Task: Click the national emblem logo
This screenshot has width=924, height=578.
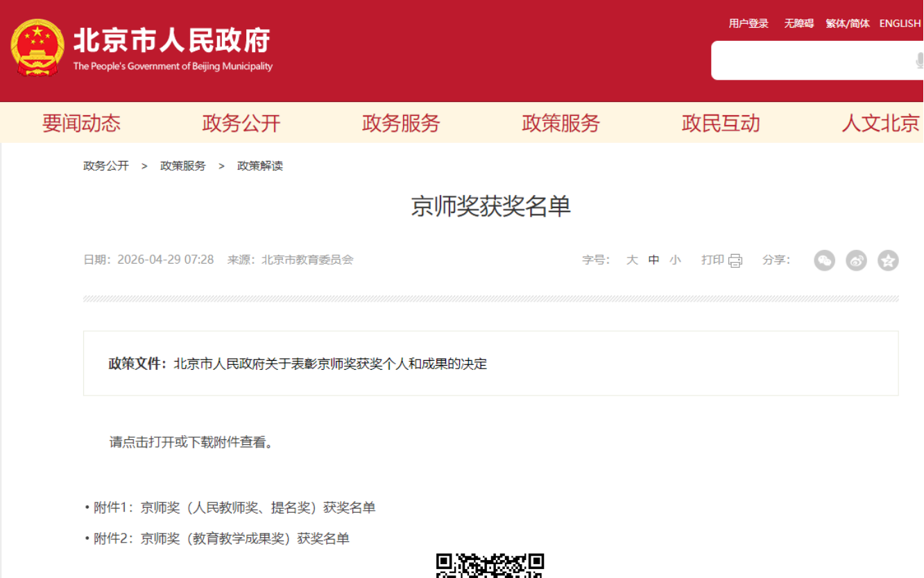Action: (x=37, y=48)
